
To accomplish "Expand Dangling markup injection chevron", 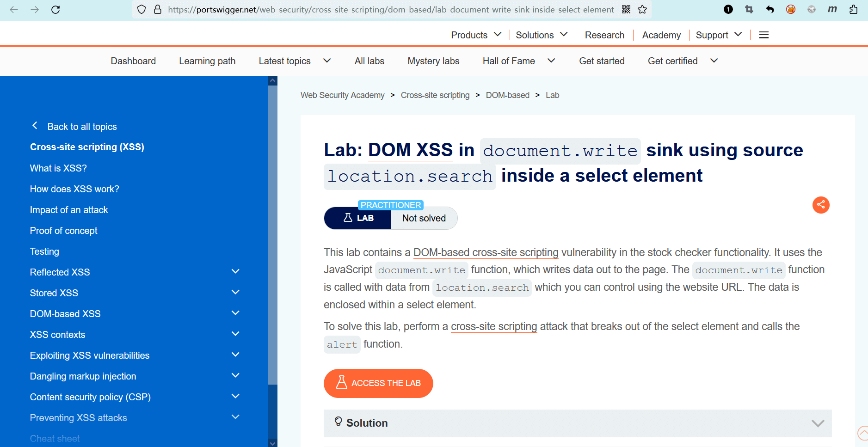I will click(235, 376).
